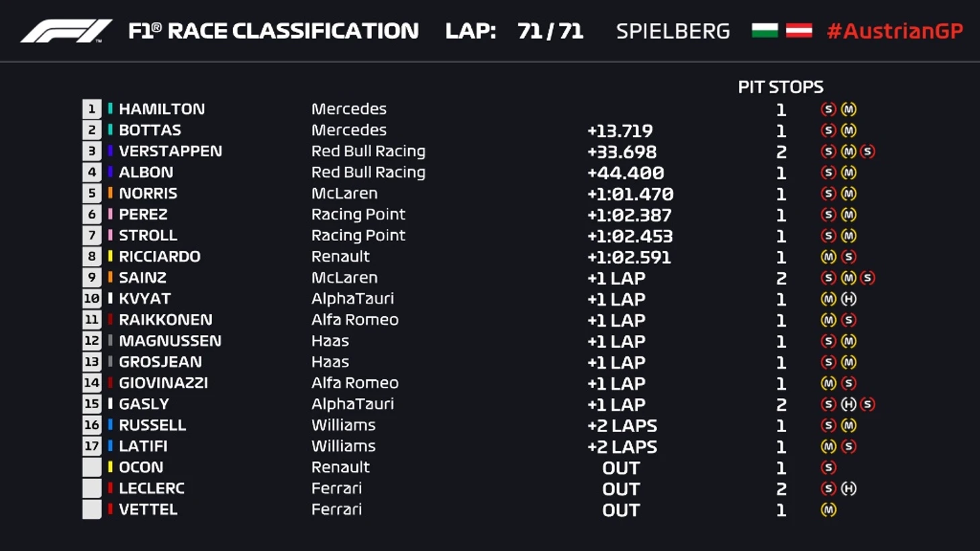Viewport: 980px width, 551px height.
Task: Open the #AustrianGP hashtag link
Action: [x=895, y=31]
